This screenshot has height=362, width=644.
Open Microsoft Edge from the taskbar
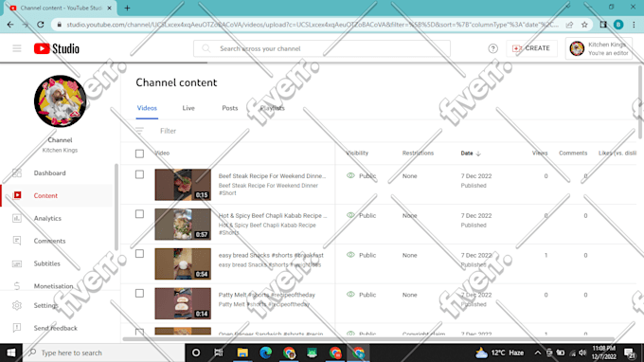(266, 353)
